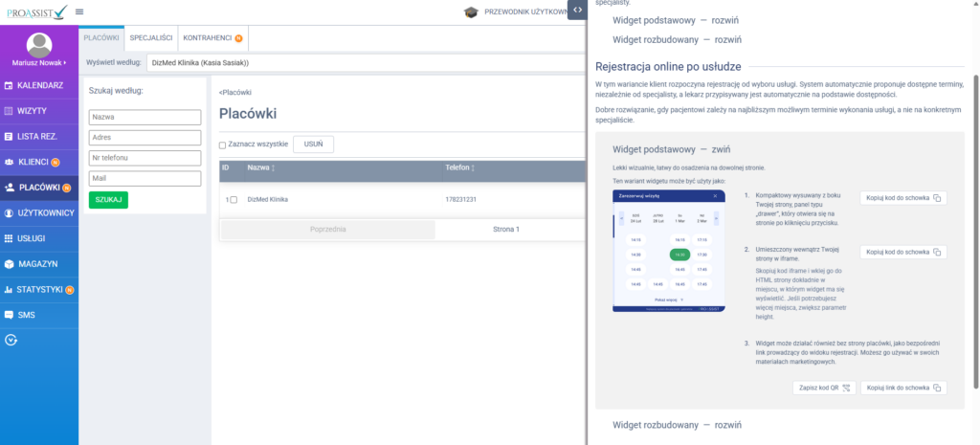
Task: Toggle the side panel with the code-arrows icon
Action: [577, 10]
